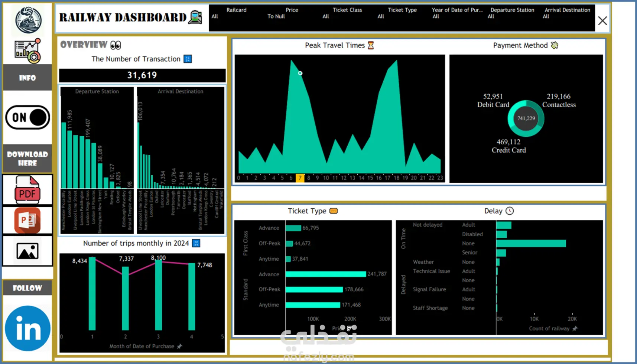Click the ticket icon beside Ticket Type title
The image size is (637, 364).
(333, 211)
